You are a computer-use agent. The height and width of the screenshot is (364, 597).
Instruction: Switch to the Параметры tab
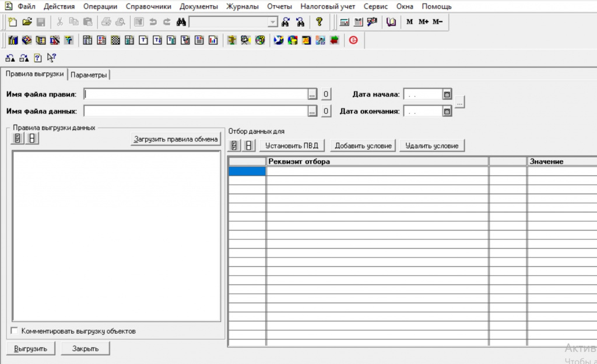89,75
